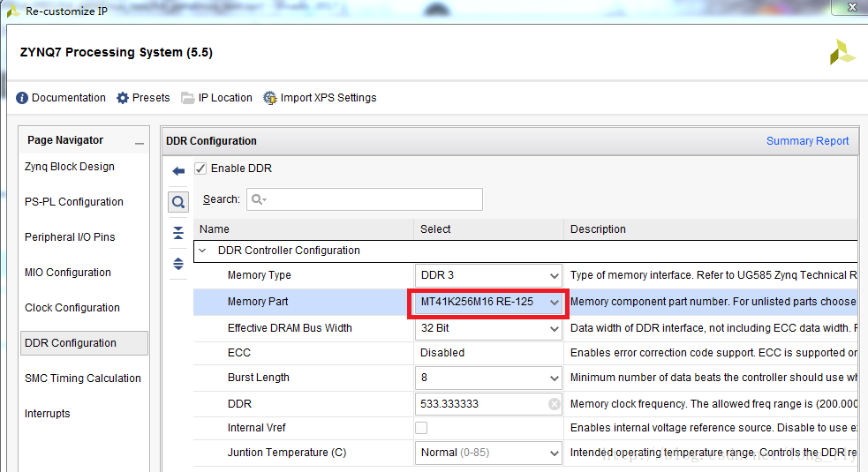This screenshot has height=472, width=868.
Task: Open the Presets gear icon
Action: pyautogui.click(x=123, y=98)
